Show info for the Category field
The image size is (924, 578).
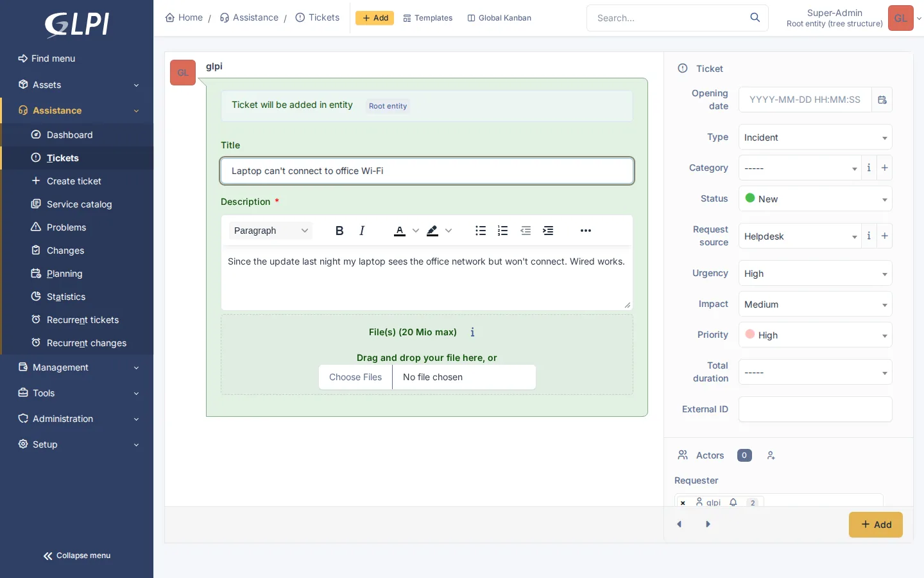tap(869, 168)
